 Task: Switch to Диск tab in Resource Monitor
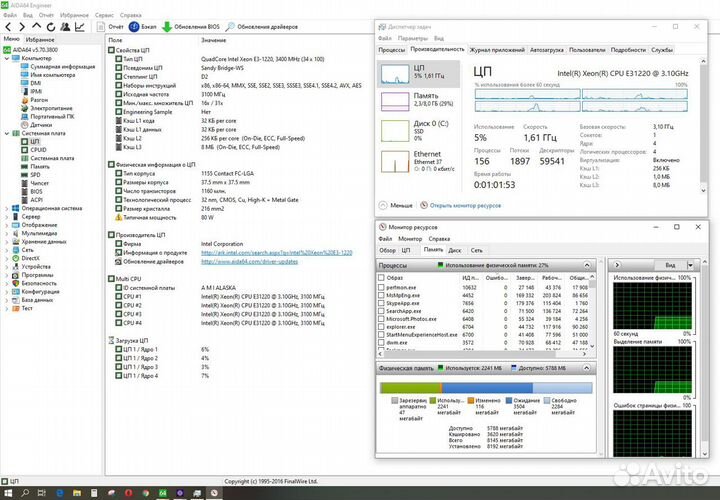455,251
